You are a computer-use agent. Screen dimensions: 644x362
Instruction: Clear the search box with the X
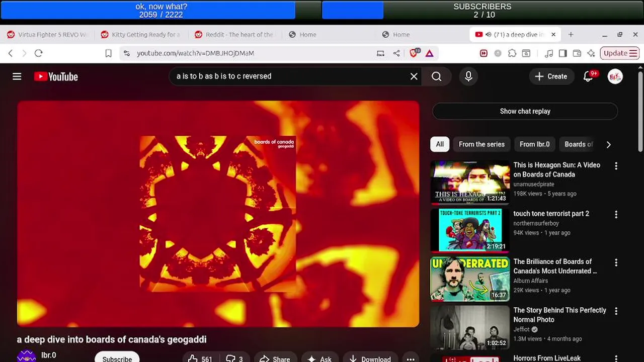tap(414, 76)
